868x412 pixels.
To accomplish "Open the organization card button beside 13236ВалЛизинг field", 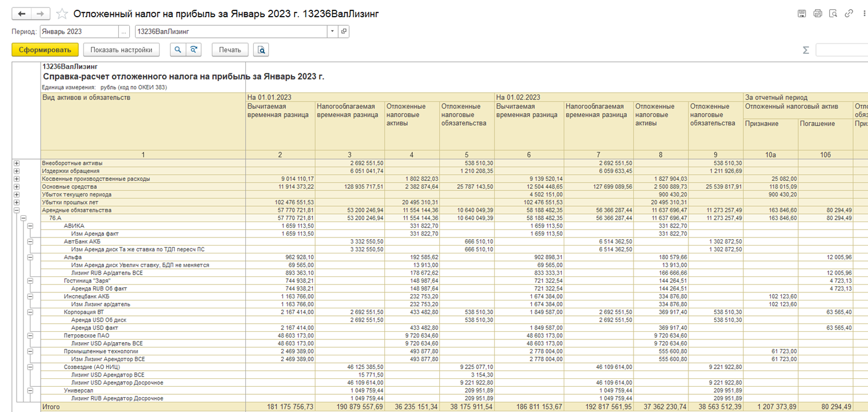I will tap(344, 31).
